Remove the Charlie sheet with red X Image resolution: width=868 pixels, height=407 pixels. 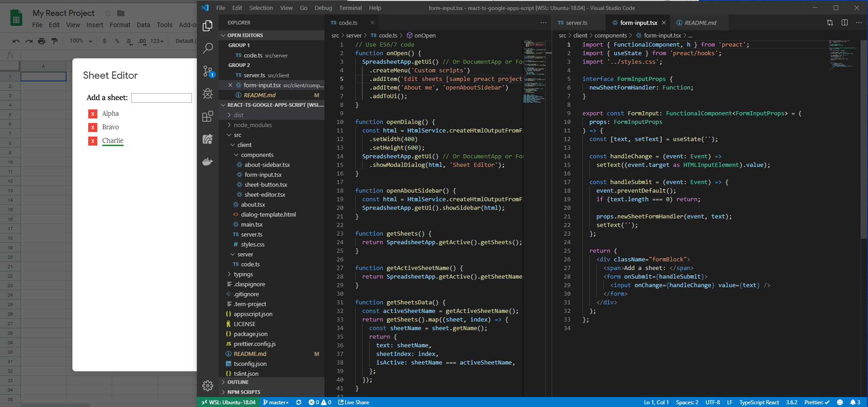93,141
